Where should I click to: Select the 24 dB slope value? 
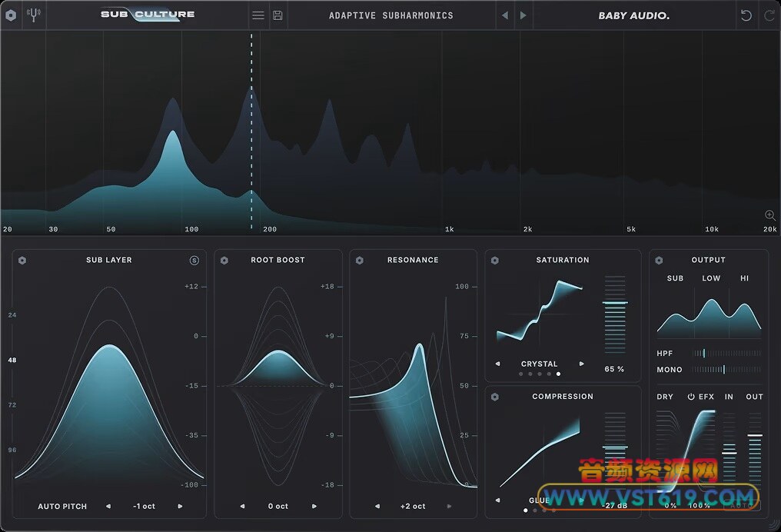click(x=12, y=314)
